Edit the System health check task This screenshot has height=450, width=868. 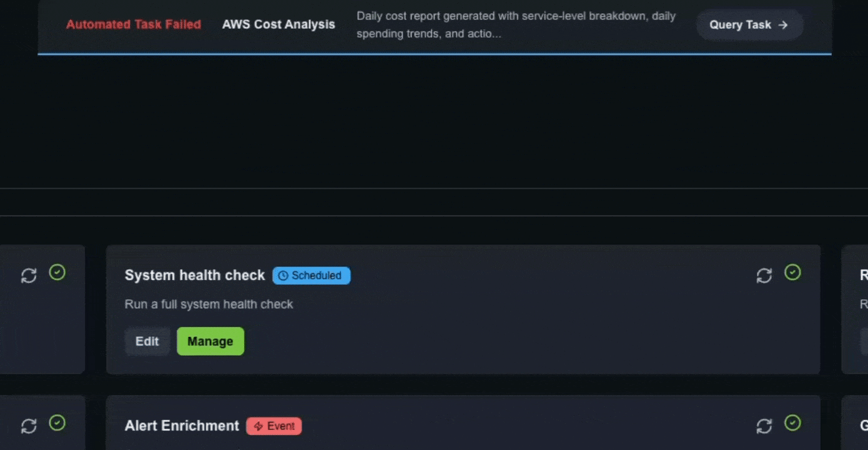coord(147,341)
